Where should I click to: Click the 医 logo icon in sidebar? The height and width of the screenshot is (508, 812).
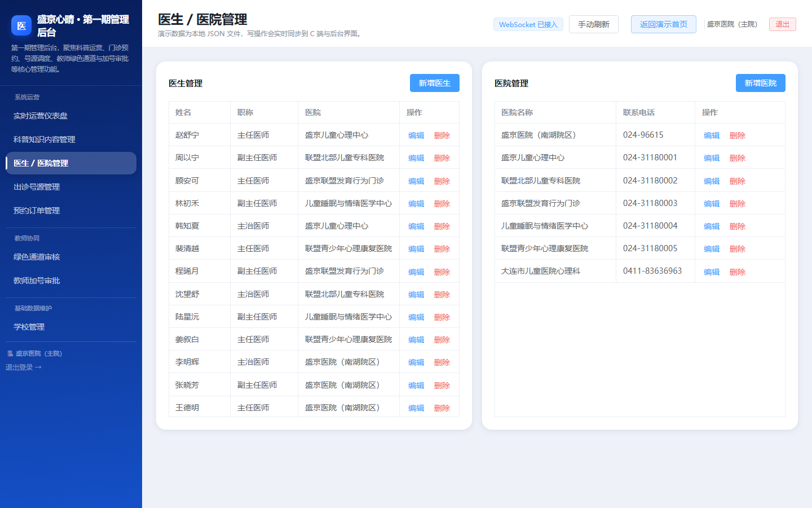pos(21,25)
